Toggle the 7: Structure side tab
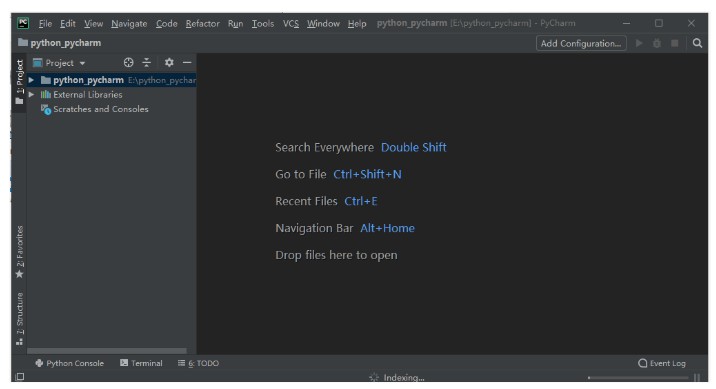Screen dimensions: 716x389 tap(19, 319)
